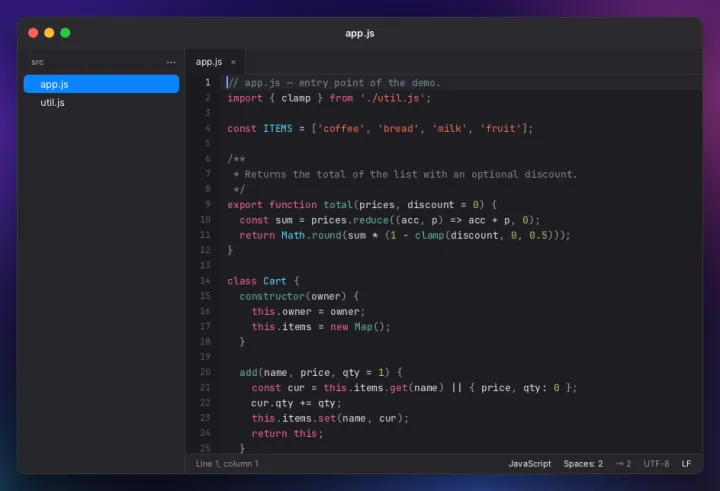Screen dimensions: 720x491
Task: Change indentation via Spaces: 2
Action: 583,463
